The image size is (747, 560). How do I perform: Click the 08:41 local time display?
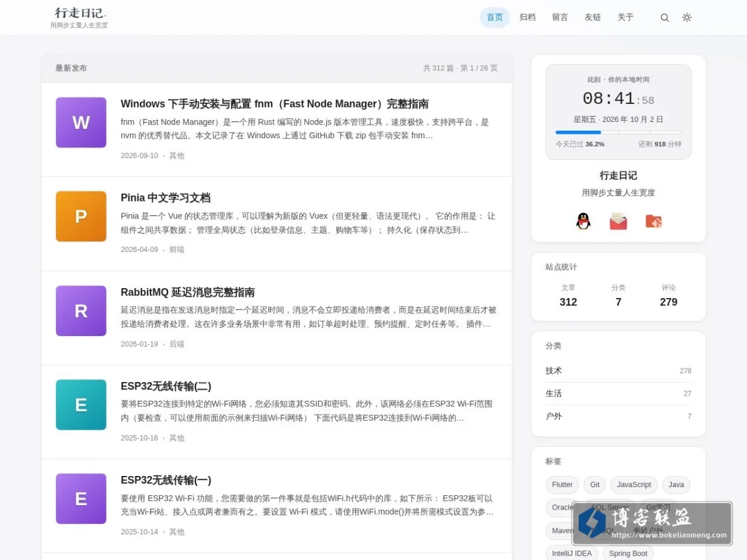pos(618,99)
